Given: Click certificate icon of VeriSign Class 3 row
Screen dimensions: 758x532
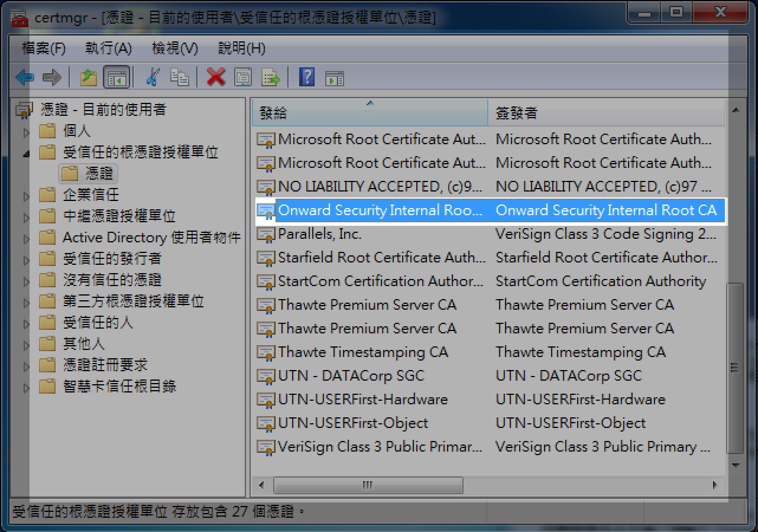Looking at the screenshot, I should pyautogui.click(x=266, y=447).
